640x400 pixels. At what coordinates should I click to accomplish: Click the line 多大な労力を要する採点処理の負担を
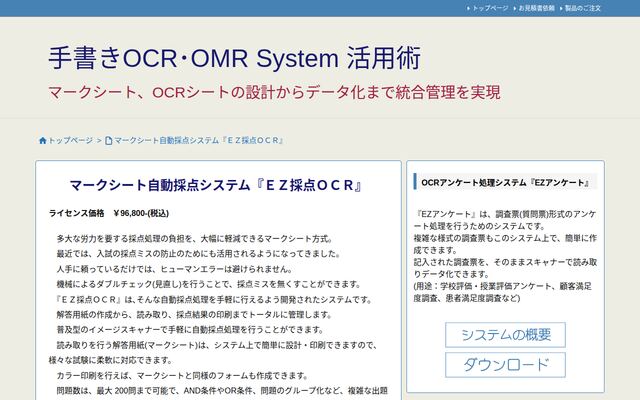click(x=195, y=239)
